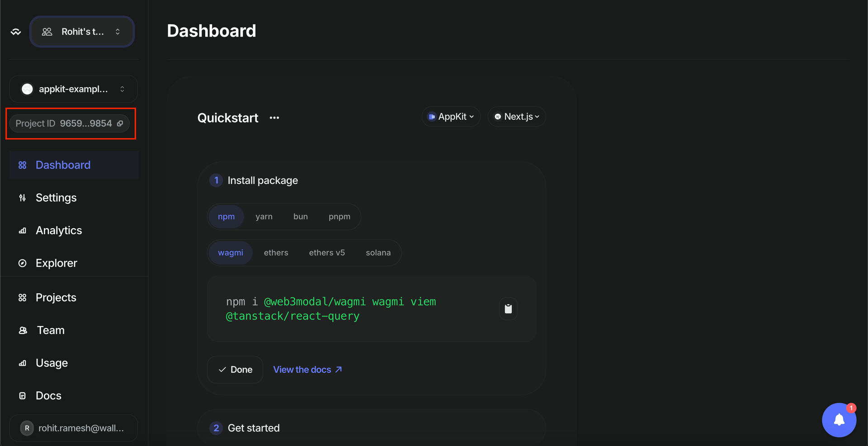Image resolution: width=868 pixels, height=446 pixels.
Task: Switch library selection to ethers
Action: [276, 253]
